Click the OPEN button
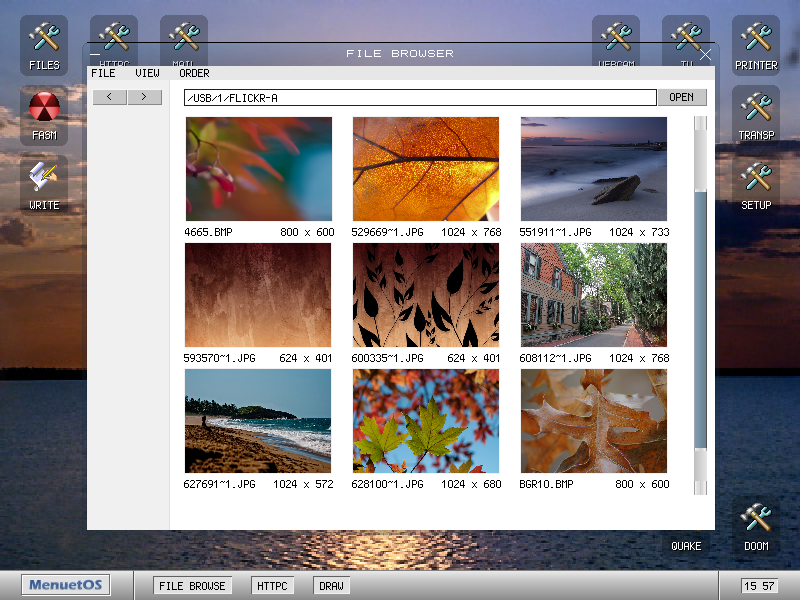Viewport: 800px width, 600px height. (x=682, y=97)
